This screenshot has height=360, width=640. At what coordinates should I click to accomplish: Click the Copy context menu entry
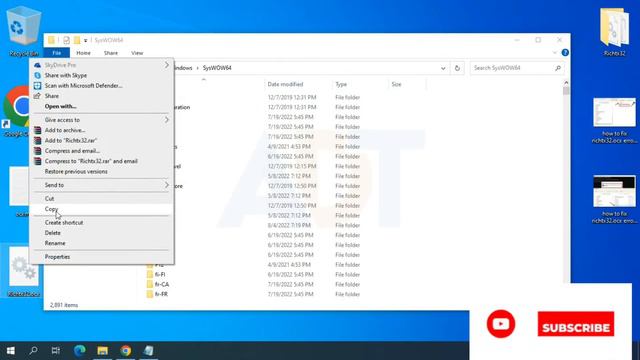101,209
